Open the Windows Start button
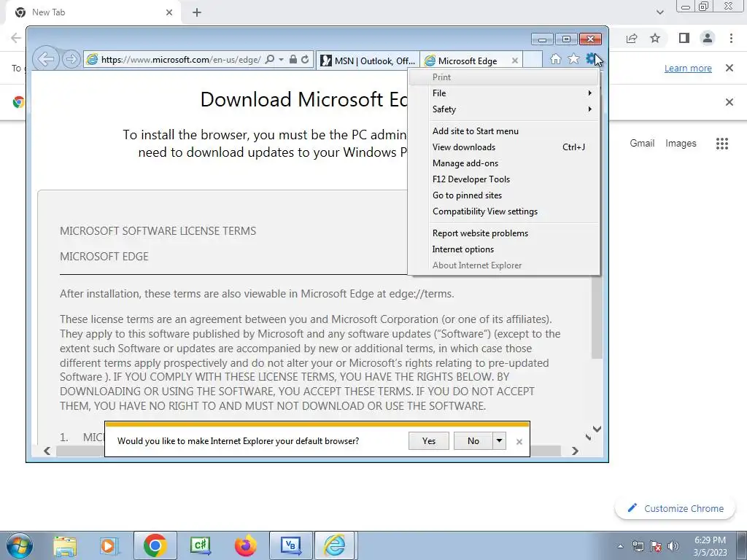This screenshot has width=747, height=560. (x=20, y=545)
